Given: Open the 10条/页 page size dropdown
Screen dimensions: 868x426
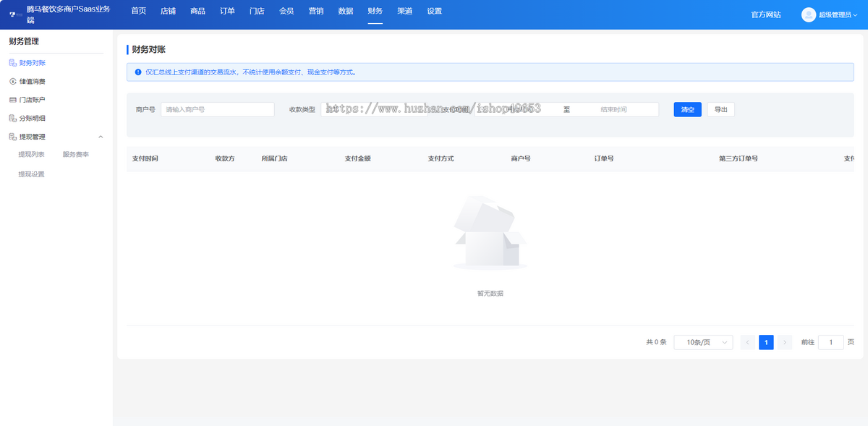Looking at the screenshot, I should point(703,342).
